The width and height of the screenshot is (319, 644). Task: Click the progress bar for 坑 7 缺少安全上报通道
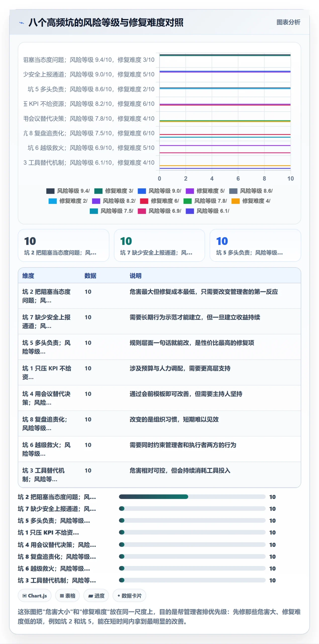[x=192, y=509]
